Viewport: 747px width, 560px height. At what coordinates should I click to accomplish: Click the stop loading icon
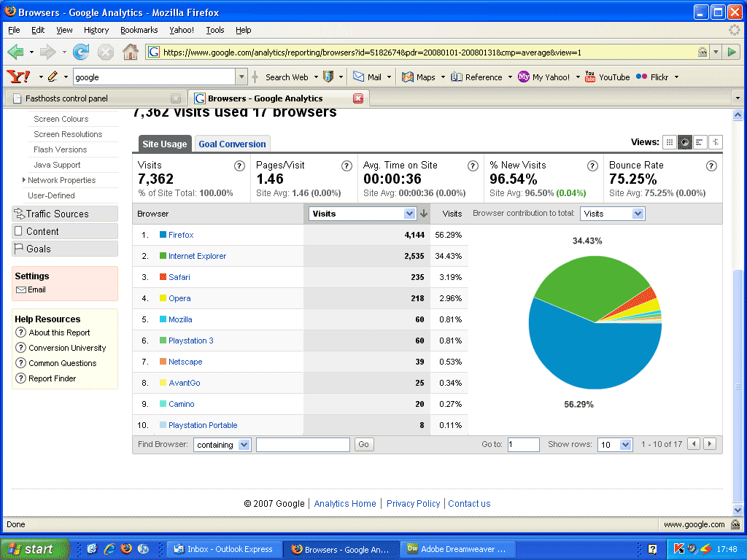coord(105,52)
